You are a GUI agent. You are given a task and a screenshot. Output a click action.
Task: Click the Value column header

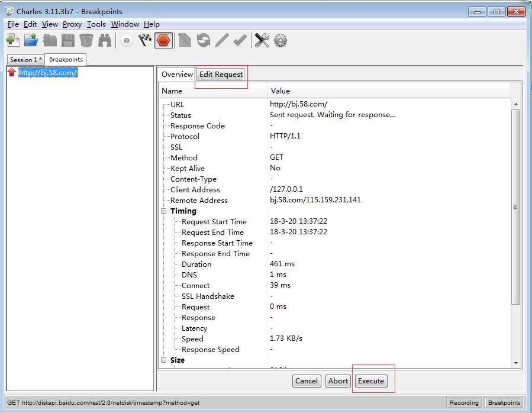388,91
